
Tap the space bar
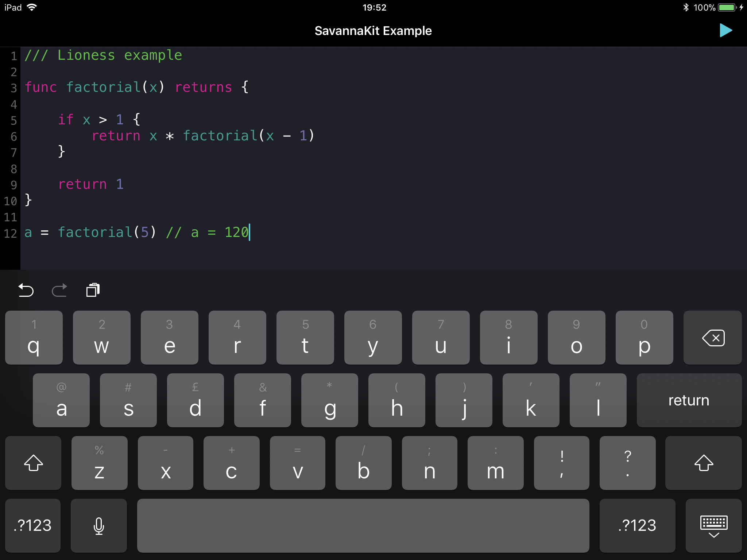pos(363,526)
